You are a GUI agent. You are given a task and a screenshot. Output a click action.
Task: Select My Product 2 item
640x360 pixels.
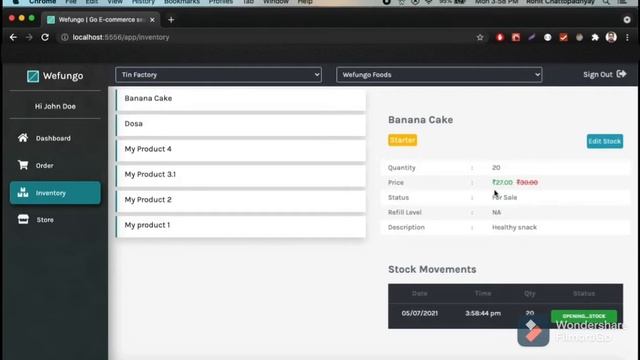click(241, 200)
